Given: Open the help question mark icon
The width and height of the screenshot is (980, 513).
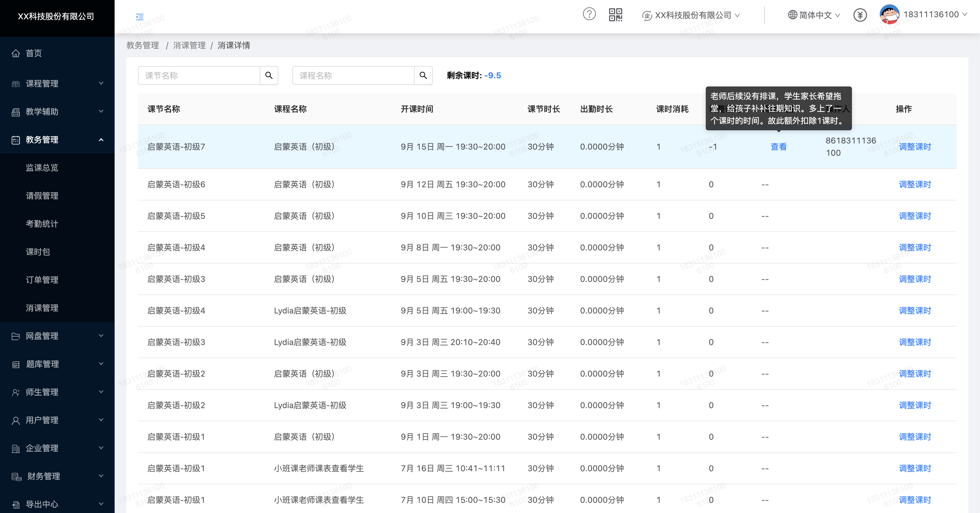Looking at the screenshot, I should [589, 14].
